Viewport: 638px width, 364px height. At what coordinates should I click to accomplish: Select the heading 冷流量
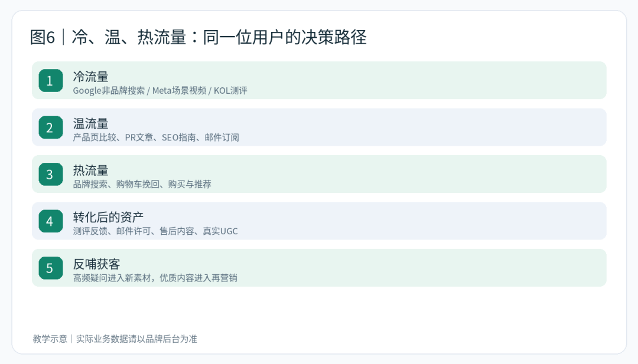(91, 76)
